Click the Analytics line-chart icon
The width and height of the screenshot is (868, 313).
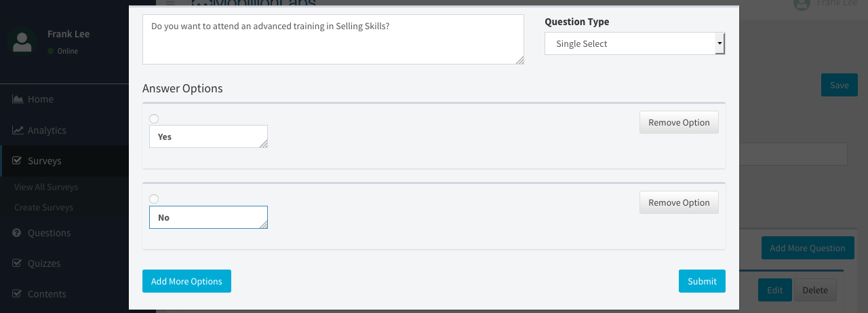(18, 130)
